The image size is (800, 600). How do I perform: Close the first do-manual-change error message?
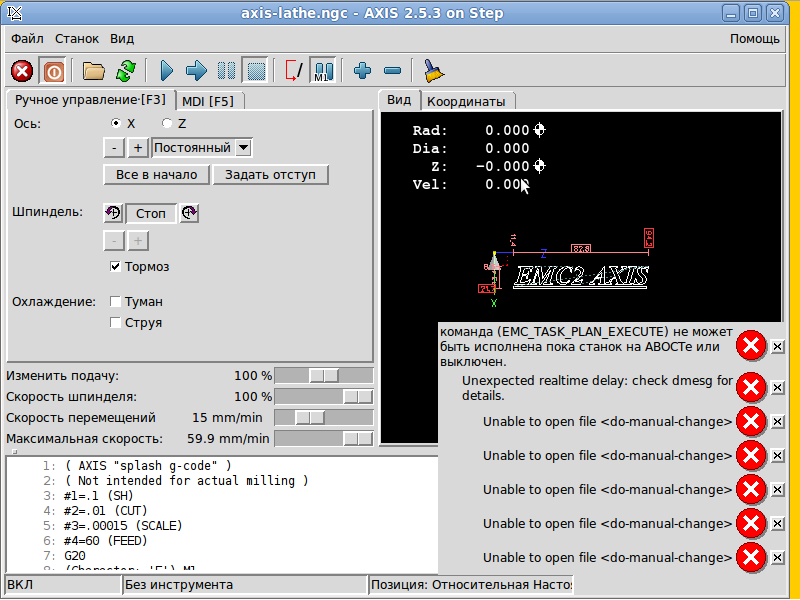[x=778, y=421]
